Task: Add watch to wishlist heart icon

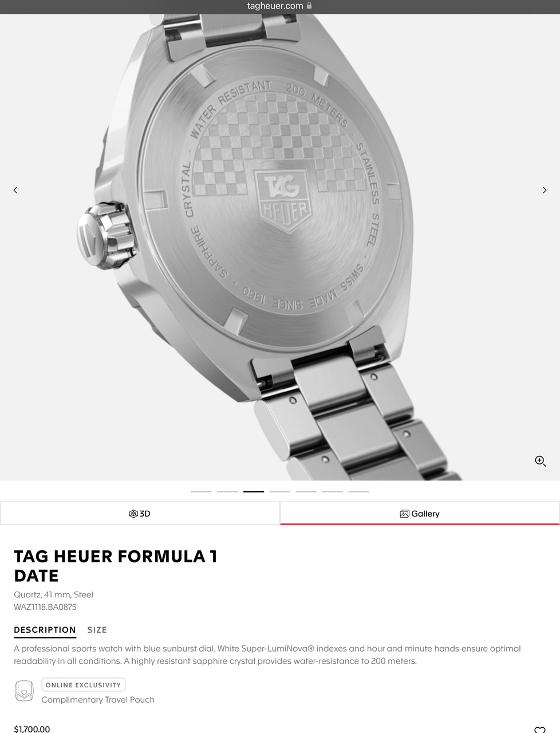Action: coord(539,730)
